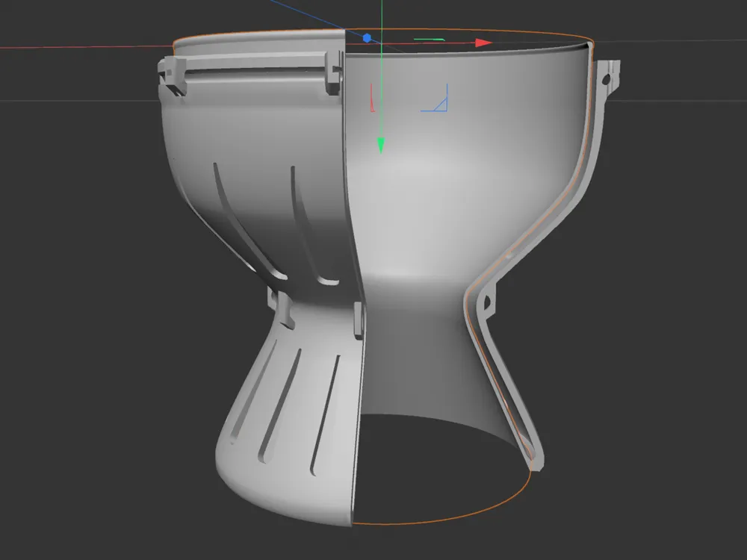Click the waist mounting lug hole on right
Image resolution: width=747 pixels, height=560 pixels.
489,304
